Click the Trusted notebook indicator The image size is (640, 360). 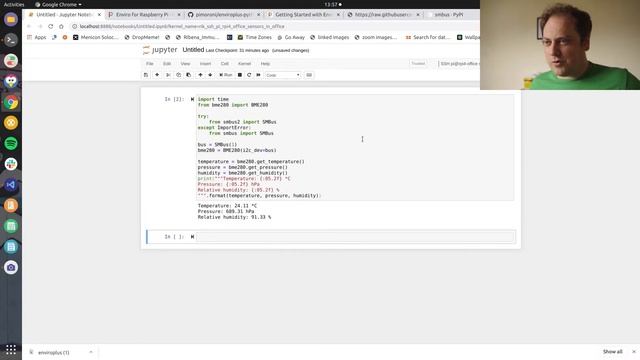coord(418,64)
